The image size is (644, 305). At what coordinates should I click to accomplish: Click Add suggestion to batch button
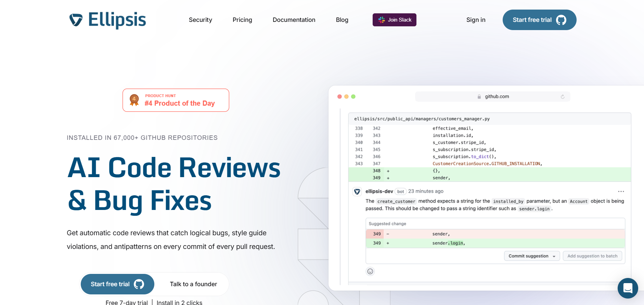point(593,256)
